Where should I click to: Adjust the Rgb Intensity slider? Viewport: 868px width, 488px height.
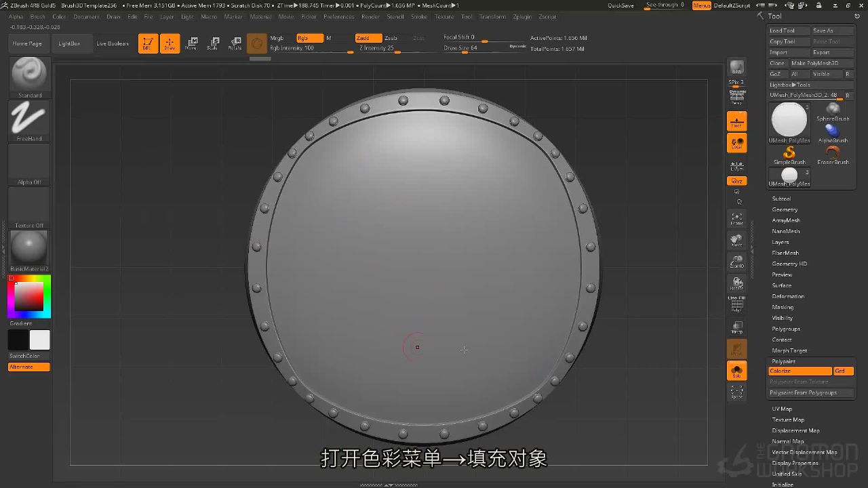point(311,48)
